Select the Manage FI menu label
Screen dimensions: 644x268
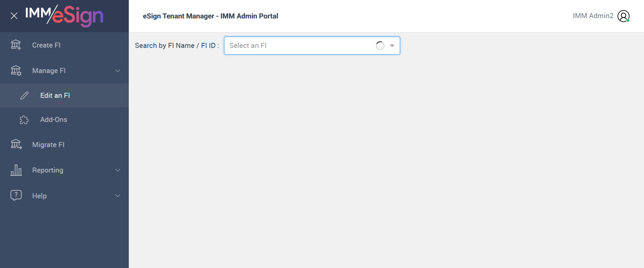[49, 71]
